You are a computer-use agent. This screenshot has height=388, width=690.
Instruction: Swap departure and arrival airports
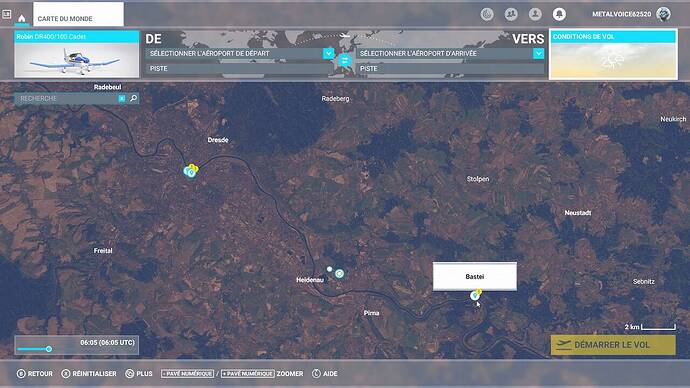(345, 61)
